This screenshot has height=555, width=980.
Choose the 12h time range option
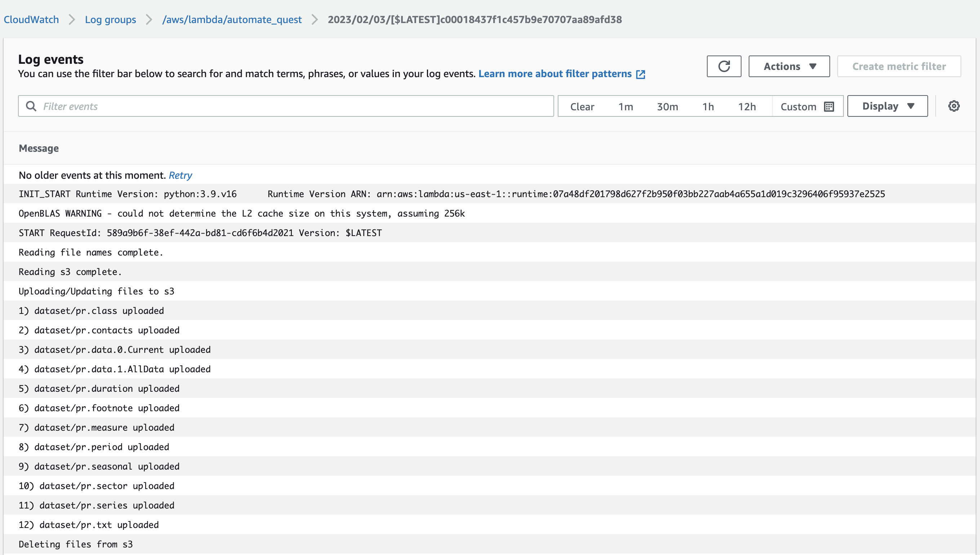[x=747, y=107]
